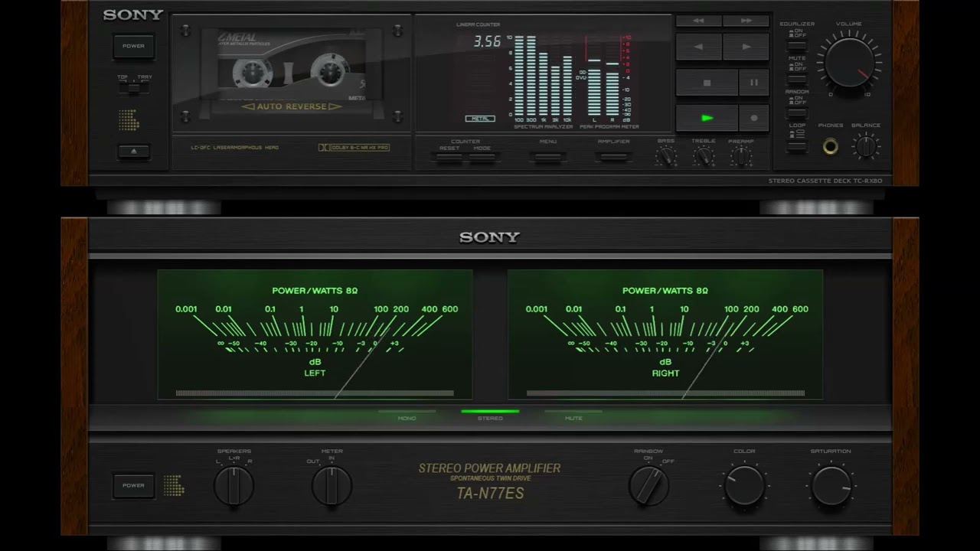The width and height of the screenshot is (980, 551).
Task: Click the dotted logo on the cassette deck
Action: [x=128, y=119]
